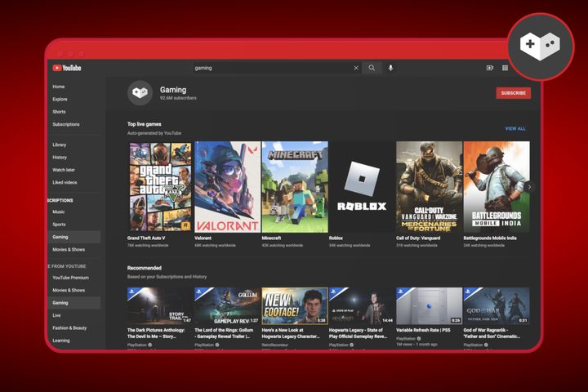This screenshot has height=392, width=588.
Task: Click Call of Duty: Vanguard title
Action: click(418, 238)
